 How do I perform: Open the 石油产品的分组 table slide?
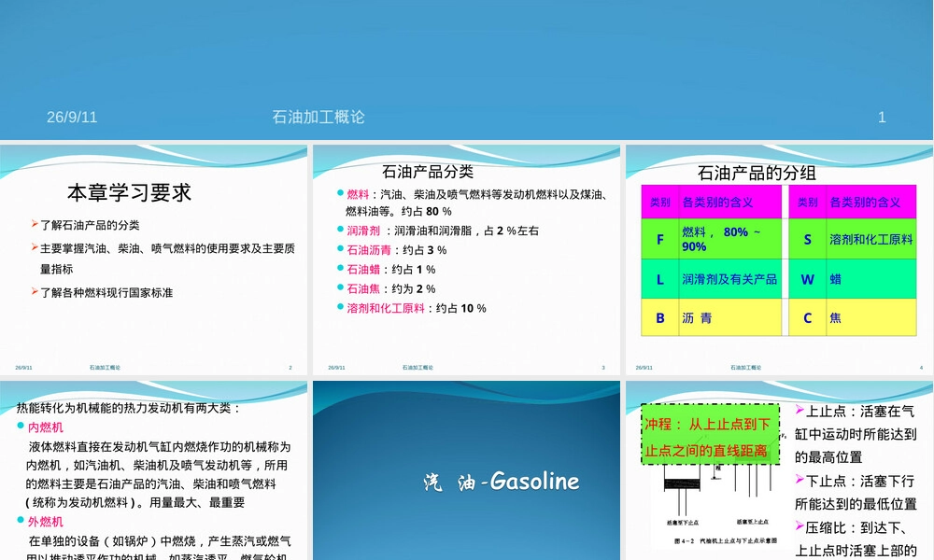pos(779,259)
